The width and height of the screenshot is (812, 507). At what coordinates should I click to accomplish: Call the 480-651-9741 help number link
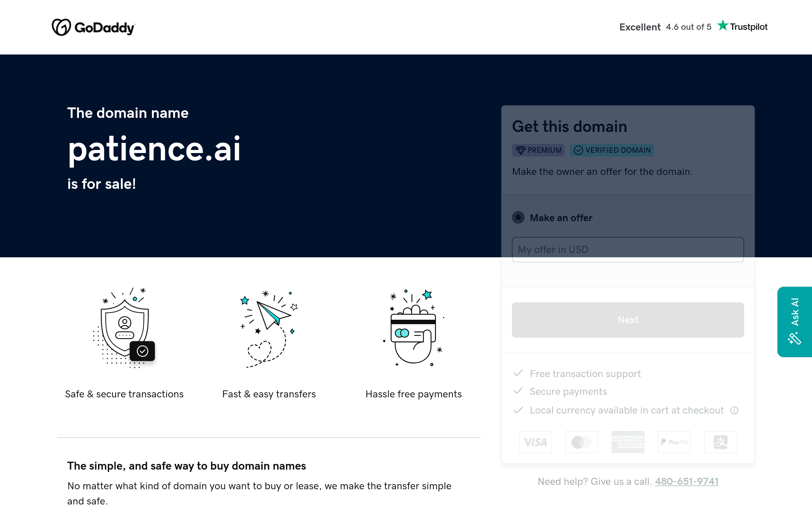point(686,482)
